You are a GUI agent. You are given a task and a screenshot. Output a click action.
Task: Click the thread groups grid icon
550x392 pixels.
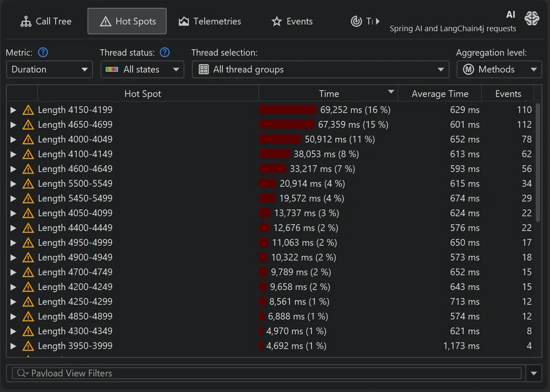204,69
